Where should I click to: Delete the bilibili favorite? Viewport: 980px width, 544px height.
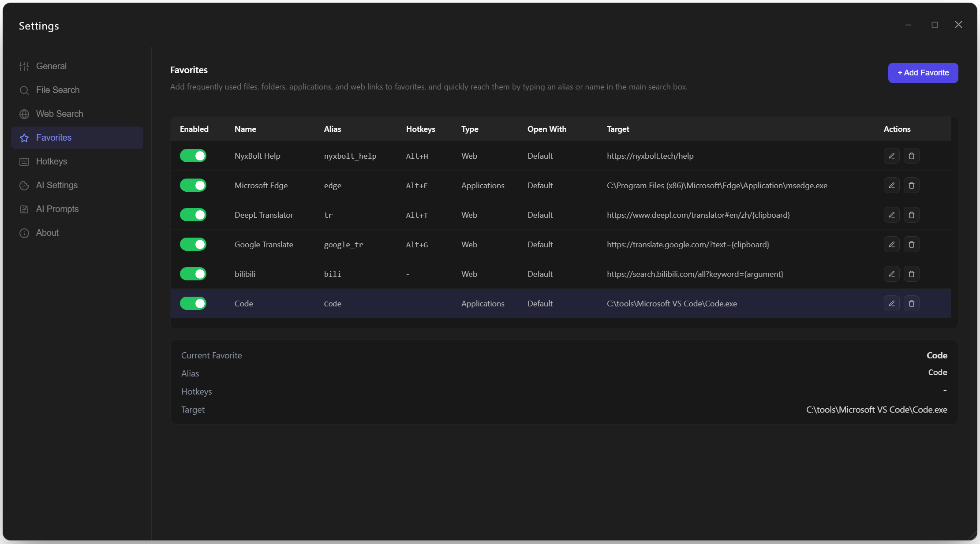pyautogui.click(x=912, y=274)
